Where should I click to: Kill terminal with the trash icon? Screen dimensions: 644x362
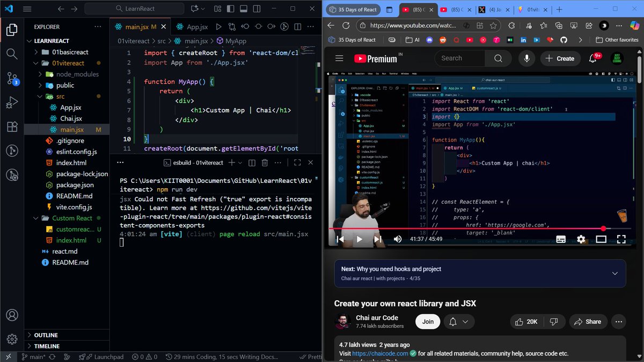265,162
